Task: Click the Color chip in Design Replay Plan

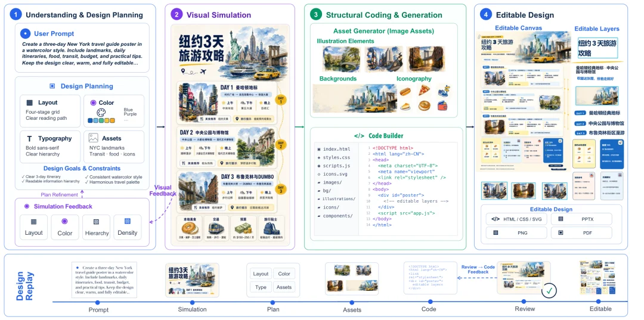Action: 284,274
